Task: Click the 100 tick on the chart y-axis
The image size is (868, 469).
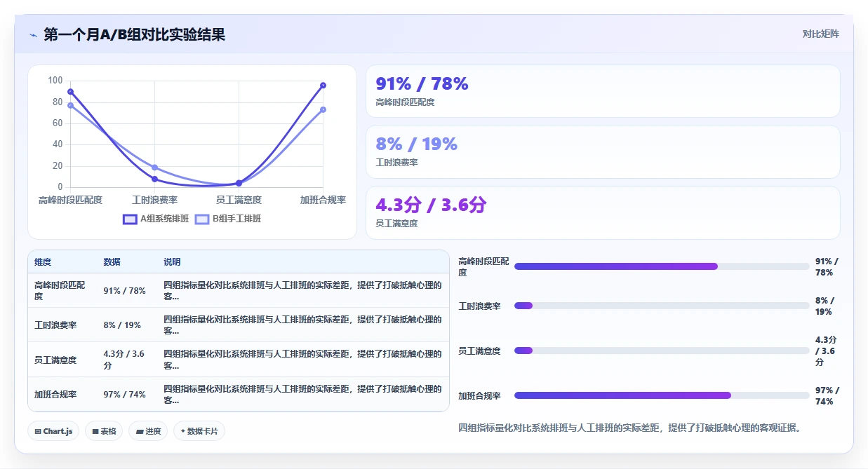Action: (x=55, y=80)
